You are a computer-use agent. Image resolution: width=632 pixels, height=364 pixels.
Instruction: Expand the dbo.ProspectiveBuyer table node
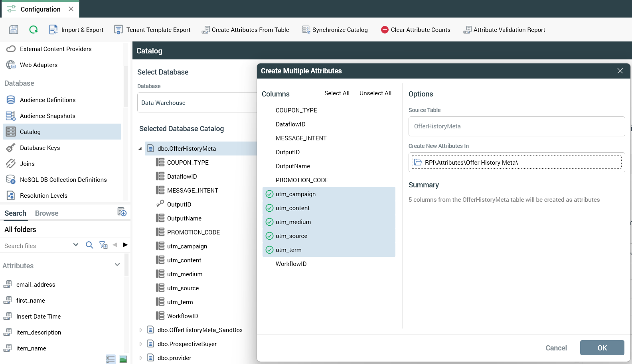(140, 344)
